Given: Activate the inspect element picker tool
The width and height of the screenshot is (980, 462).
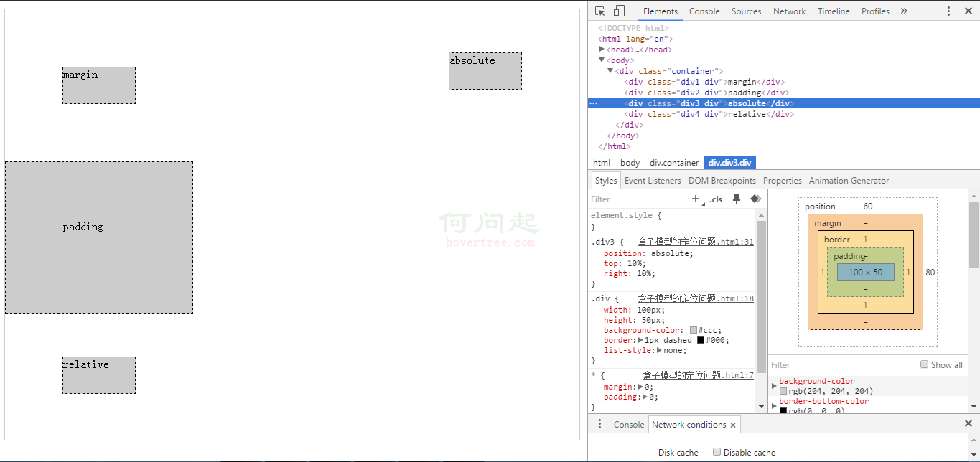Looking at the screenshot, I should coord(600,11).
